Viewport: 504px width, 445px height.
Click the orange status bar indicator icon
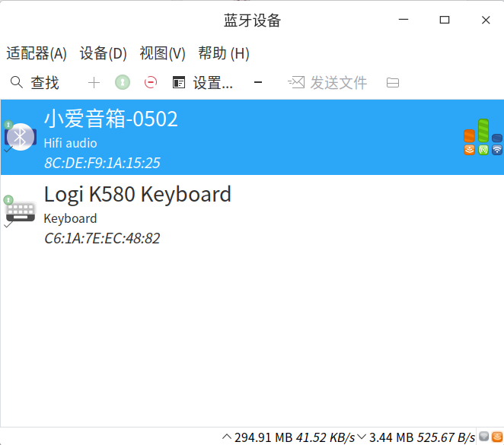[x=497, y=437]
